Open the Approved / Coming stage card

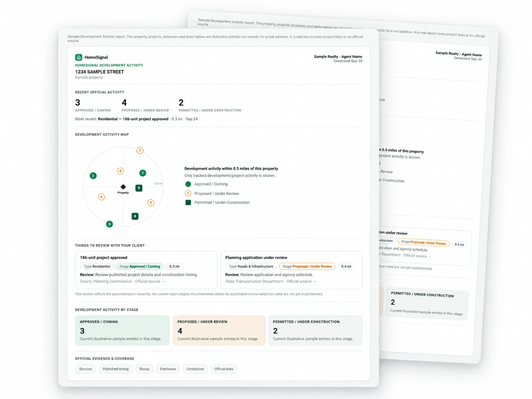click(x=122, y=330)
